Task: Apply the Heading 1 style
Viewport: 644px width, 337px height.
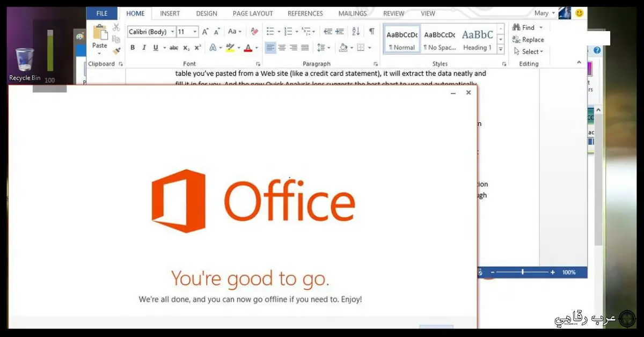Action: click(478, 39)
